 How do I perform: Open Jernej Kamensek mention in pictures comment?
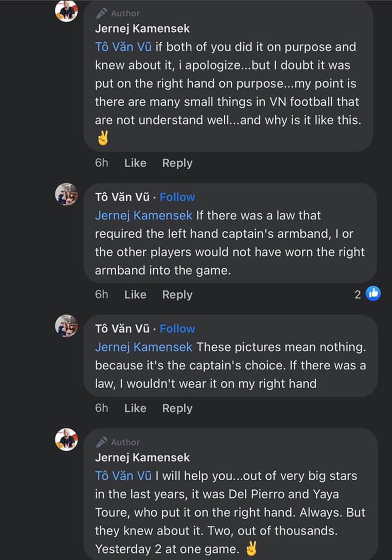coord(144,347)
